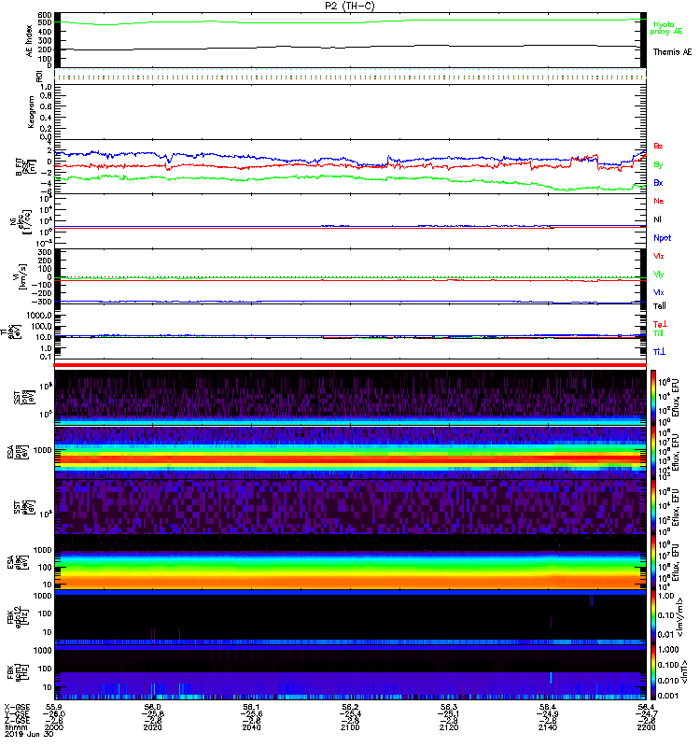Click the 2100 time tick label
The image size is (700, 747).
point(350,727)
